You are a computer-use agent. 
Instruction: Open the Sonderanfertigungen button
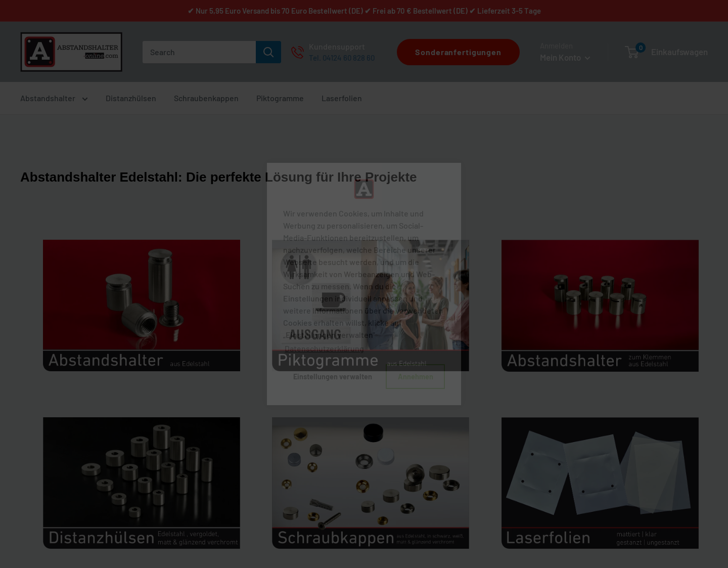pyautogui.click(x=458, y=52)
